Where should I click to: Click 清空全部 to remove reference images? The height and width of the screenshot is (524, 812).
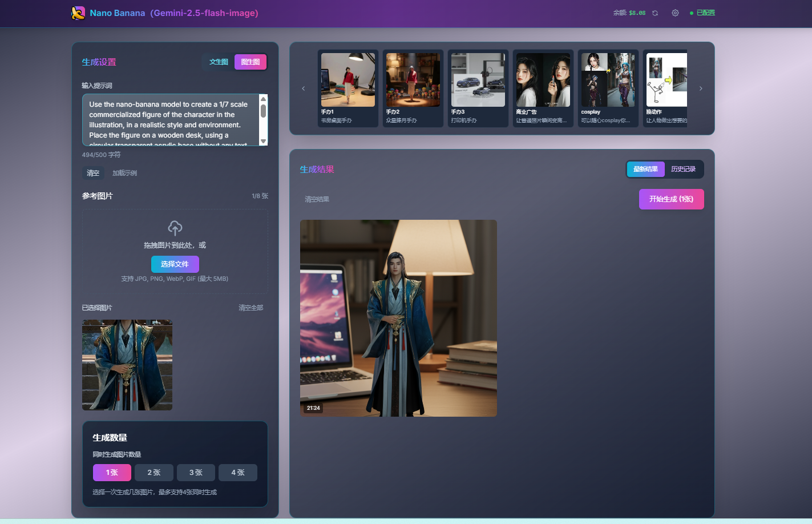251,308
